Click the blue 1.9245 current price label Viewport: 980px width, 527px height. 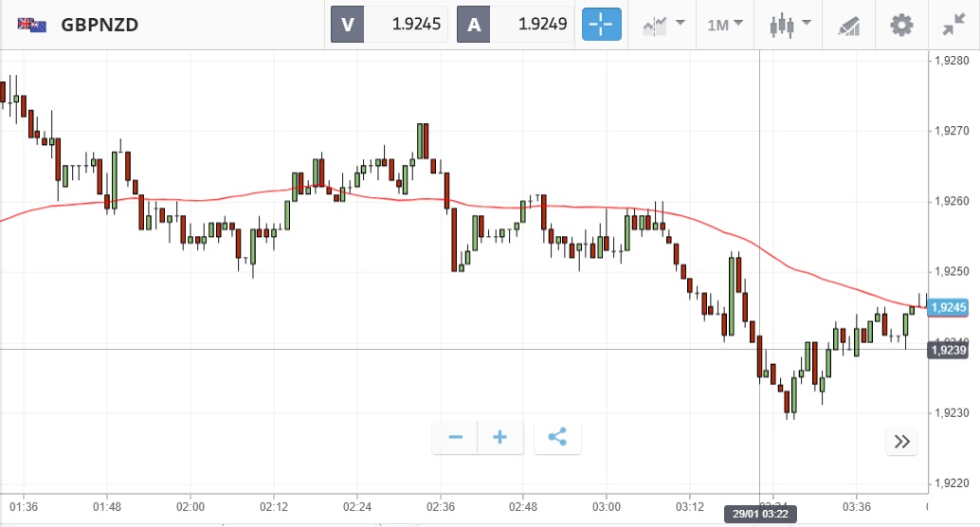pos(948,307)
